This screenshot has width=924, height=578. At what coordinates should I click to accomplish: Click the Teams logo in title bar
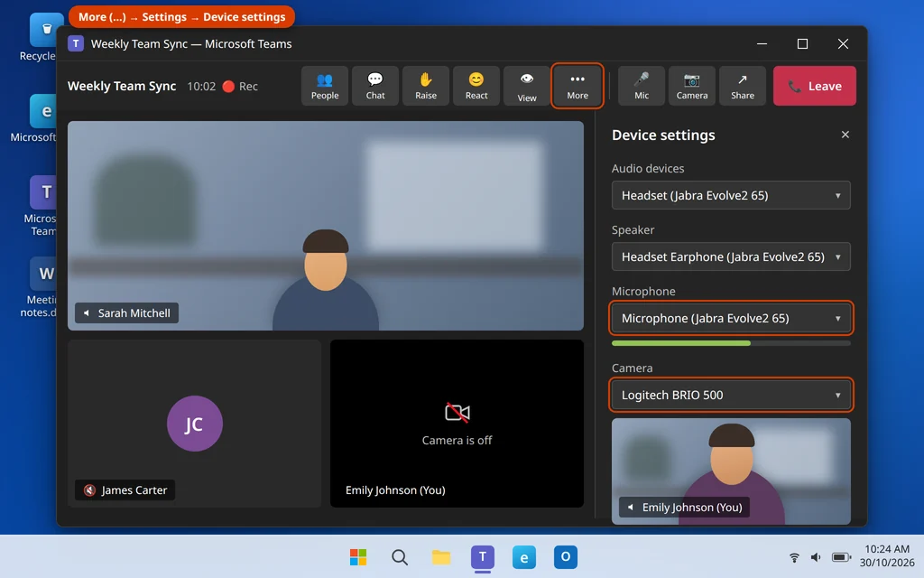pyautogui.click(x=76, y=43)
